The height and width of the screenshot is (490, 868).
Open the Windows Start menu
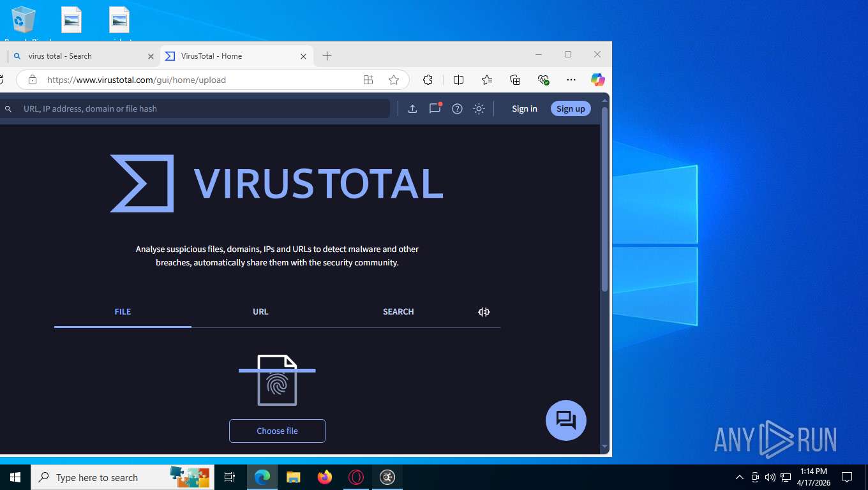click(15, 477)
